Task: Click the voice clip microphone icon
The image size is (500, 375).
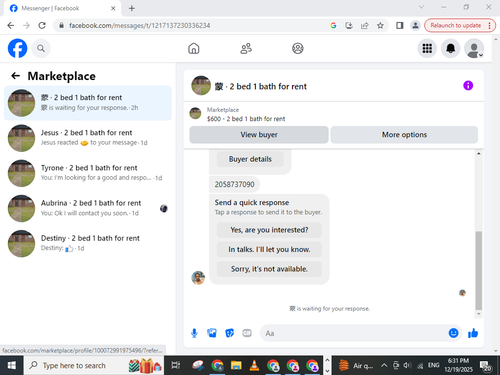Action: point(194,333)
